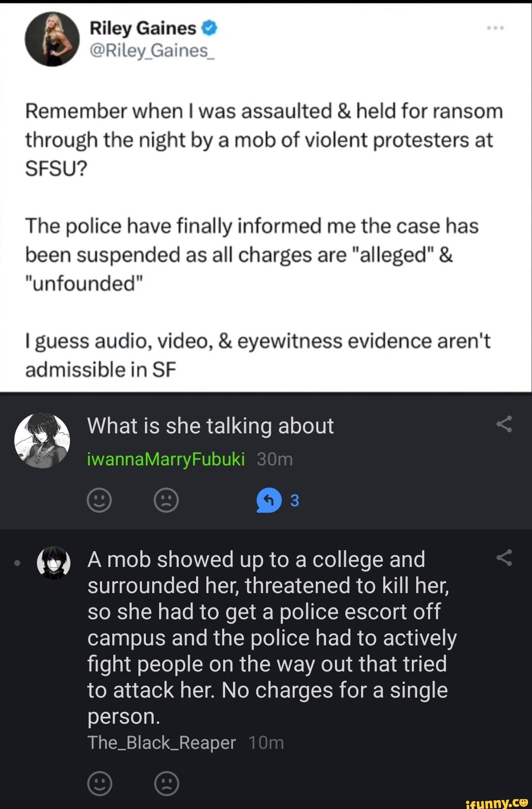The image size is (532, 809).
Task: Open the tweet author's profile picture
Action: (52, 39)
